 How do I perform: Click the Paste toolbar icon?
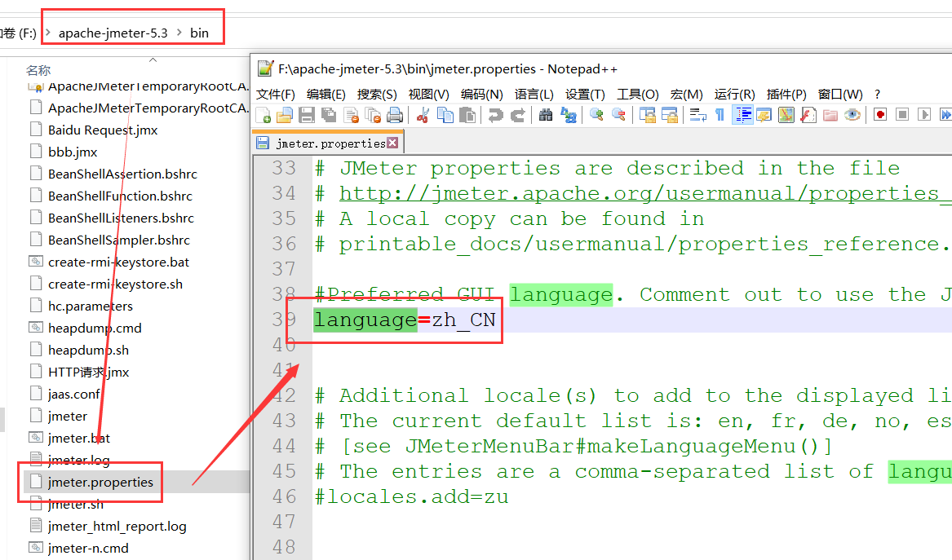[x=467, y=115]
